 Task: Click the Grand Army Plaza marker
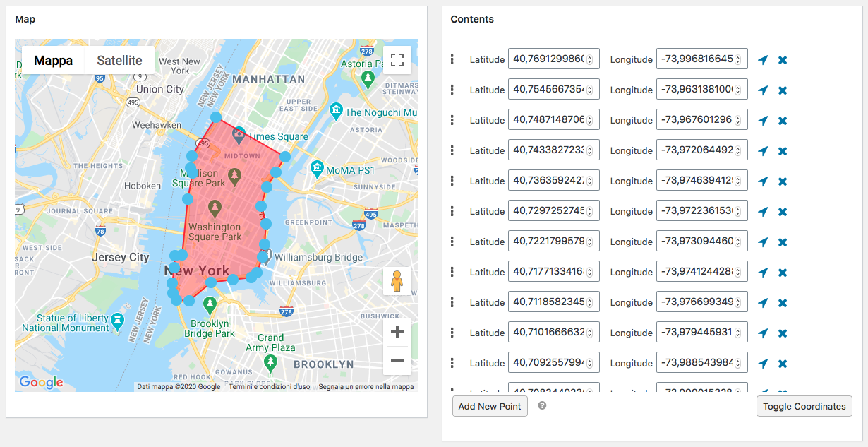pos(270,362)
